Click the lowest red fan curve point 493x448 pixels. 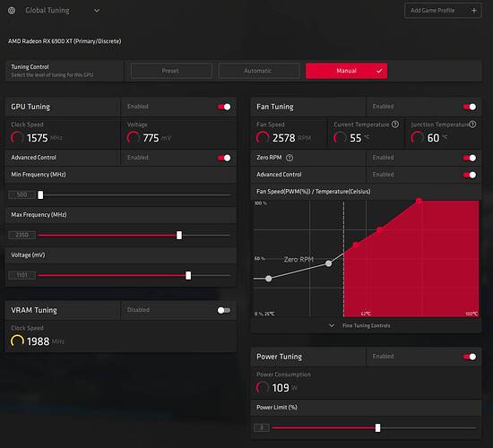(356, 245)
